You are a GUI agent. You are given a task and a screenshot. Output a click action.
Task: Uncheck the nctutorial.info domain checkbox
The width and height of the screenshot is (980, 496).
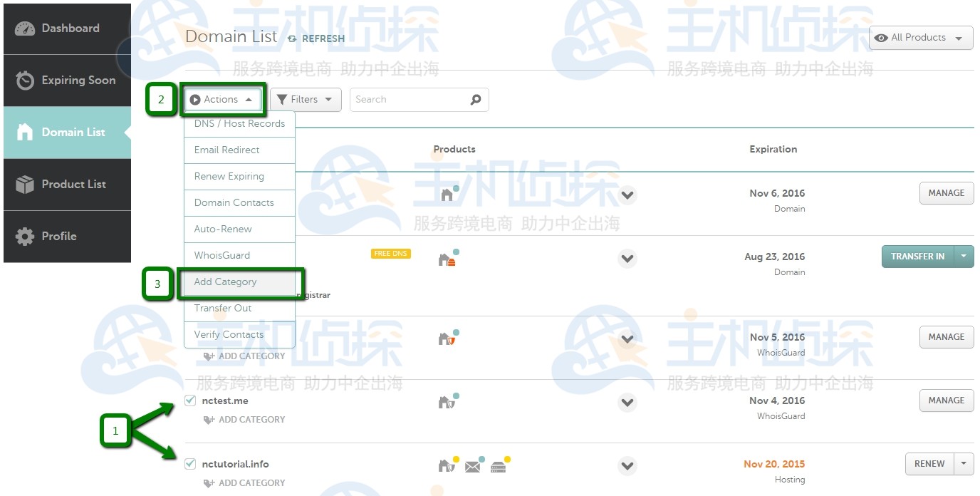189,463
